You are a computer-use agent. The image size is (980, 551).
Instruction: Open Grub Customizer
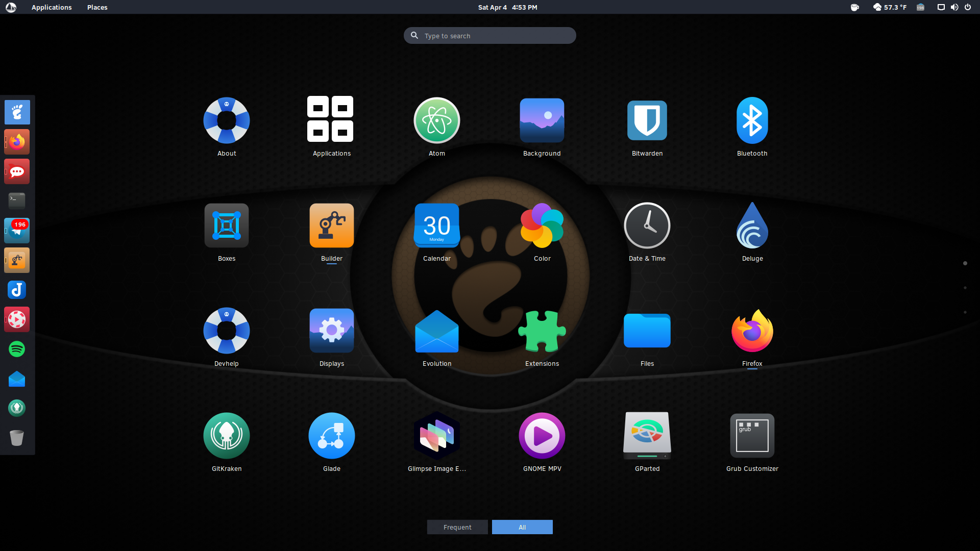pos(752,436)
